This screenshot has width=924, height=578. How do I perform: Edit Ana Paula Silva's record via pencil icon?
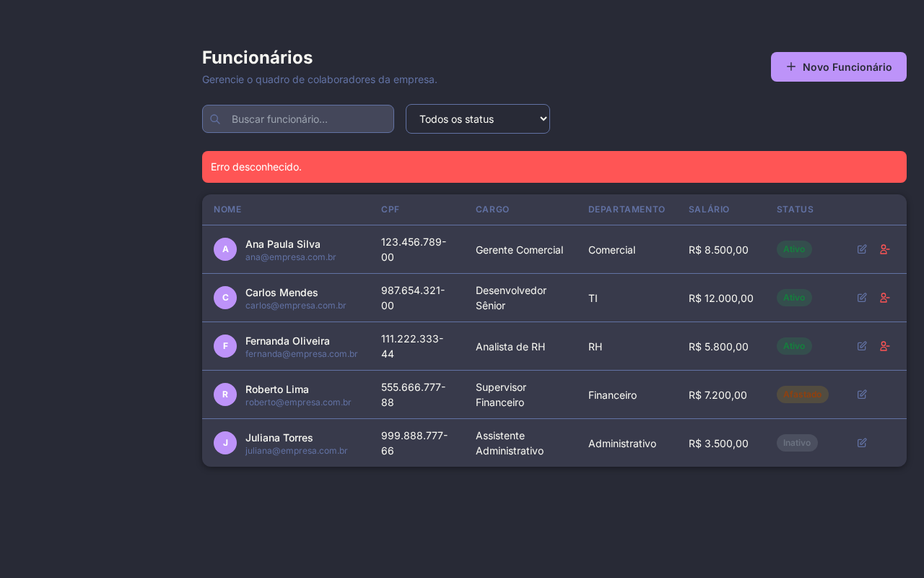coord(862,249)
